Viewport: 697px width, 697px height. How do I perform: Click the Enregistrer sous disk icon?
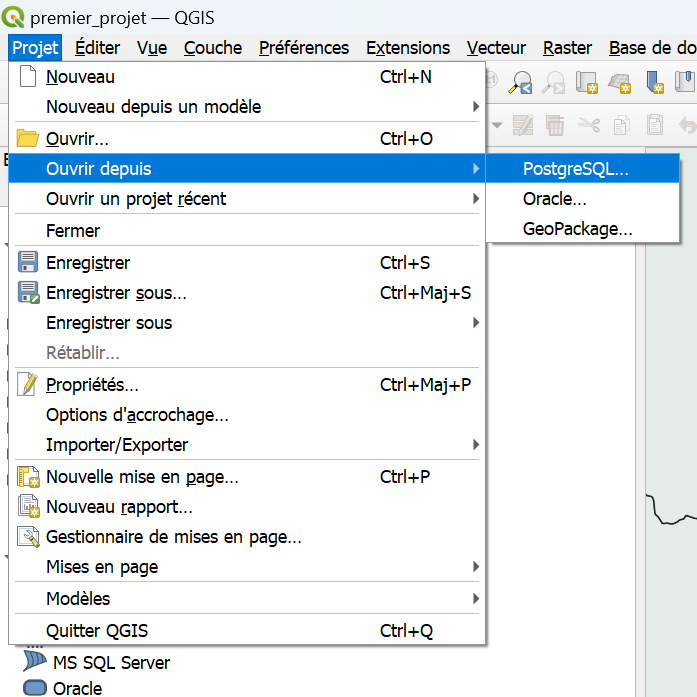pyautogui.click(x=28, y=292)
